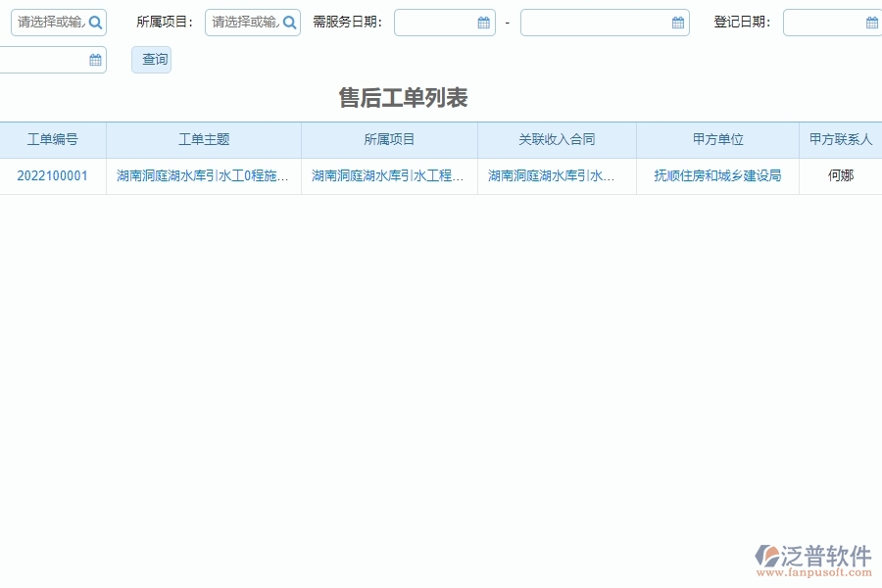Open the 抚顺住房和城乡建设局 unit link
This screenshot has width=882, height=588.
pyautogui.click(x=716, y=176)
